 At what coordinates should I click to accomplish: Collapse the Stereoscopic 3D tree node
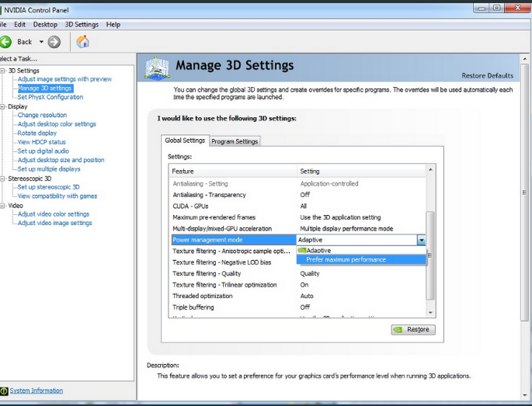tap(2, 179)
